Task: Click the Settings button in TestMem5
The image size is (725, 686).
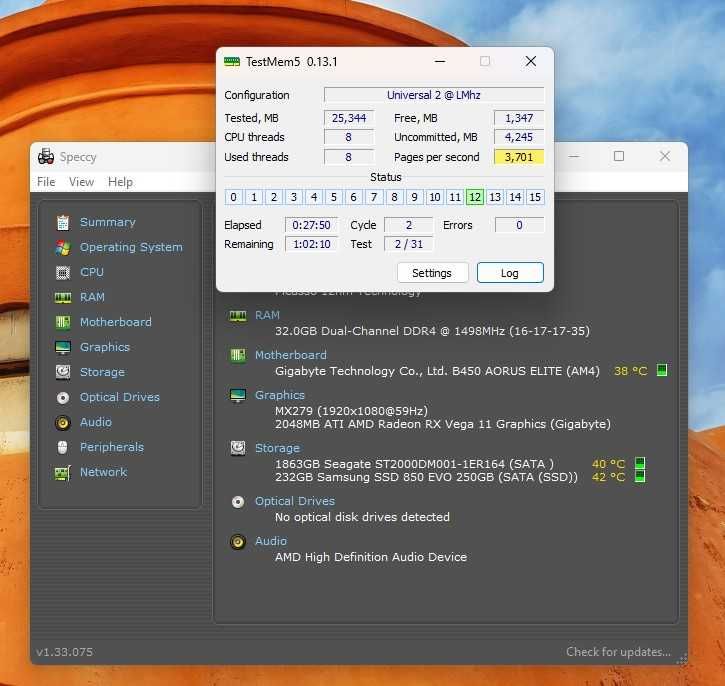Action: point(432,273)
